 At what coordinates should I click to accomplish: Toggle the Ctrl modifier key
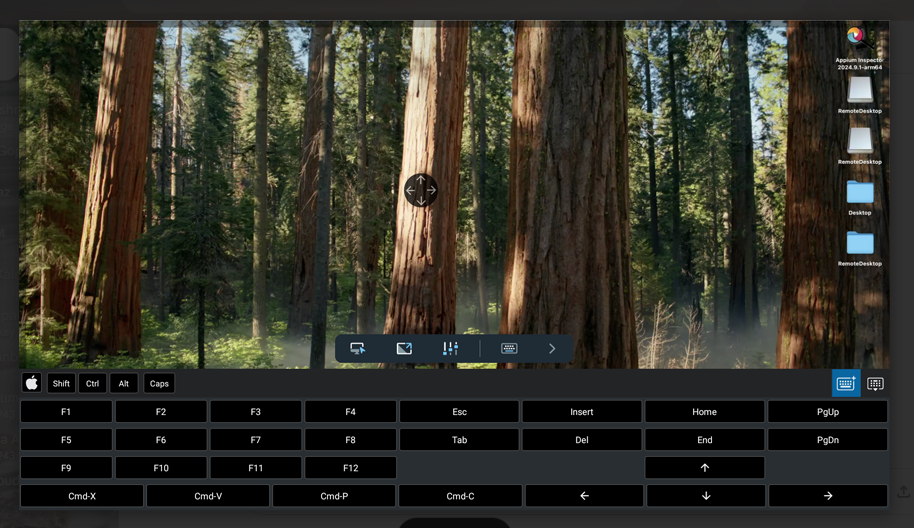(93, 384)
